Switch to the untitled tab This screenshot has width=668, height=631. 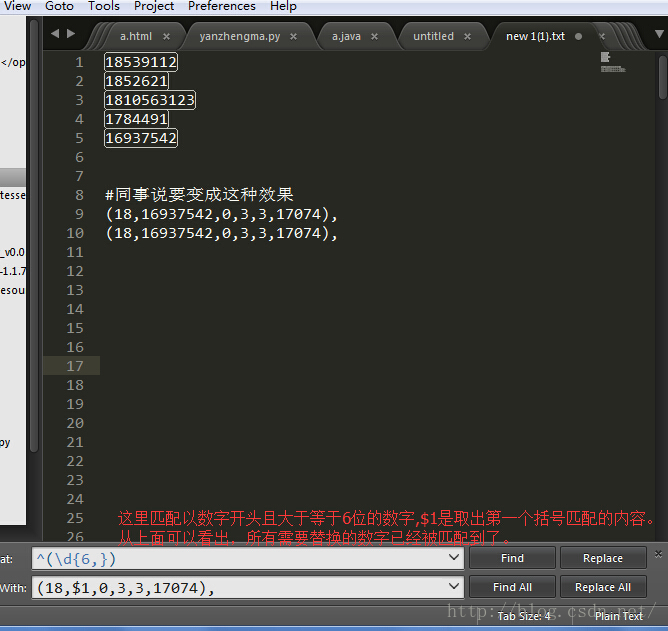[x=433, y=37]
